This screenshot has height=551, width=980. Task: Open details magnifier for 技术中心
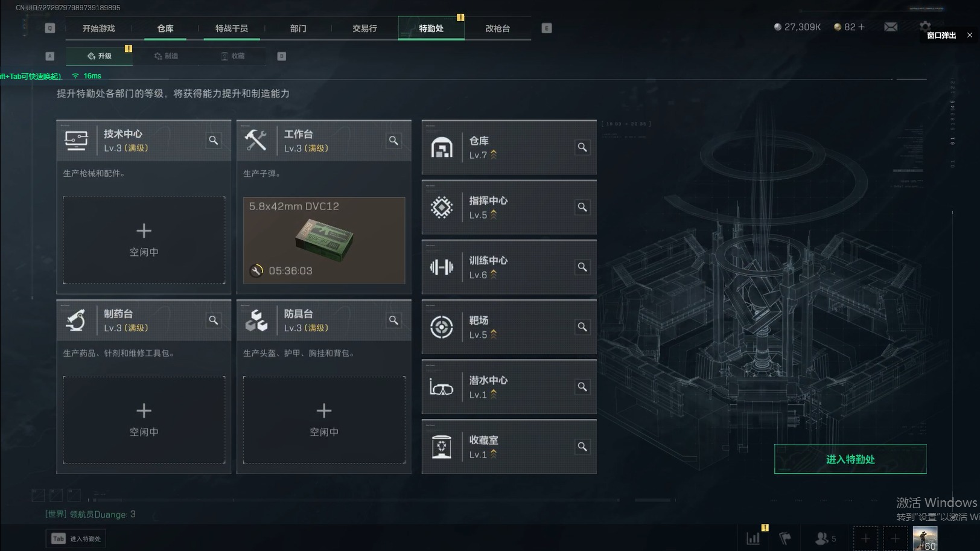[x=214, y=140]
